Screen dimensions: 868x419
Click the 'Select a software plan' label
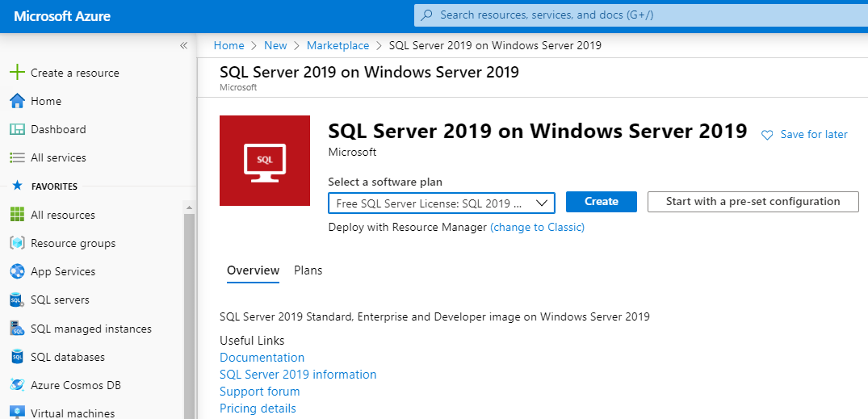pos(385,182)
